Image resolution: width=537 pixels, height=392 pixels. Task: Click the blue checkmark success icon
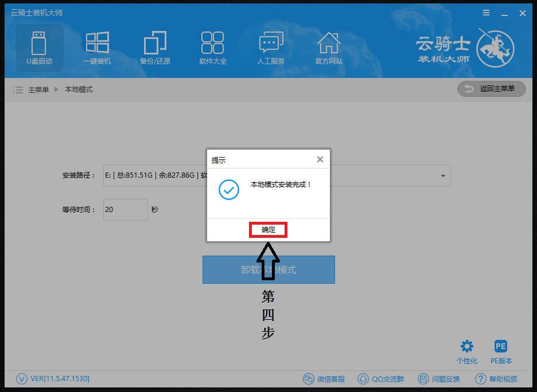229,190
